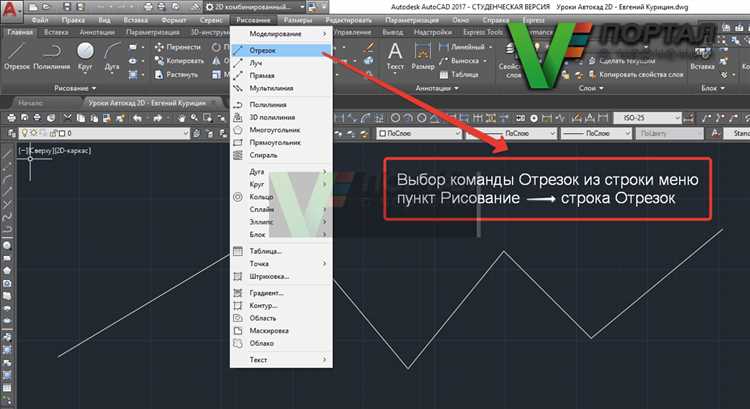Open the Сервис menu

pyautogui.click(x=211, y=20)
